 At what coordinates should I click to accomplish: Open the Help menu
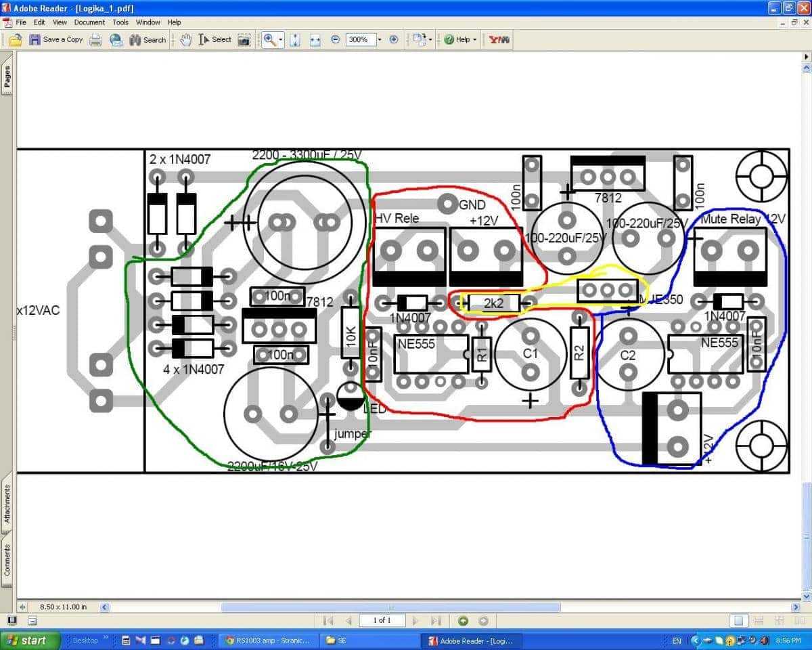[x=175, y=22]
